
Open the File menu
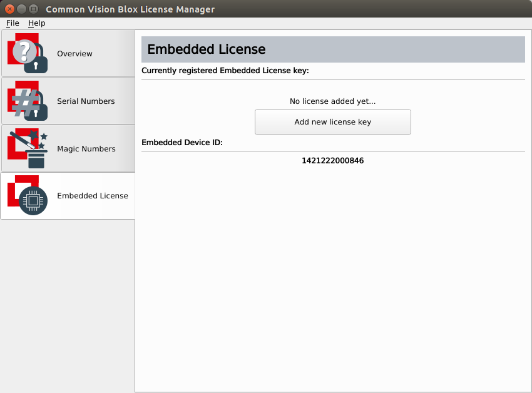13,23
